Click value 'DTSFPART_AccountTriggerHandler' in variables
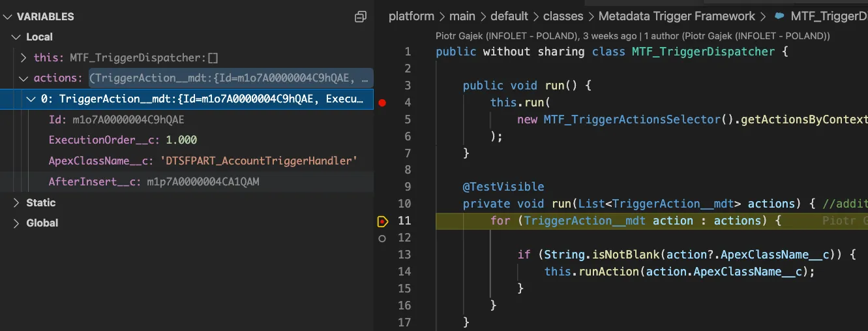868x331 pixels. [x=258, y=161]
